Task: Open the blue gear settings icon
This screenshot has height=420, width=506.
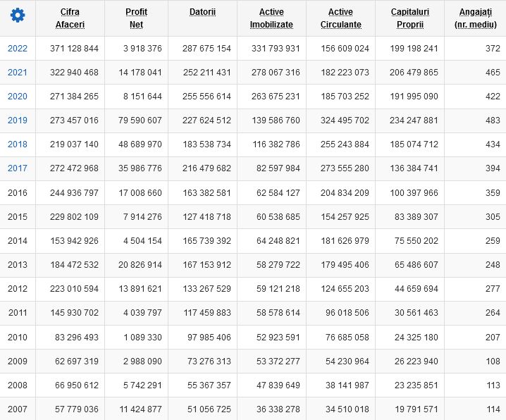Action: pos(18,16)
